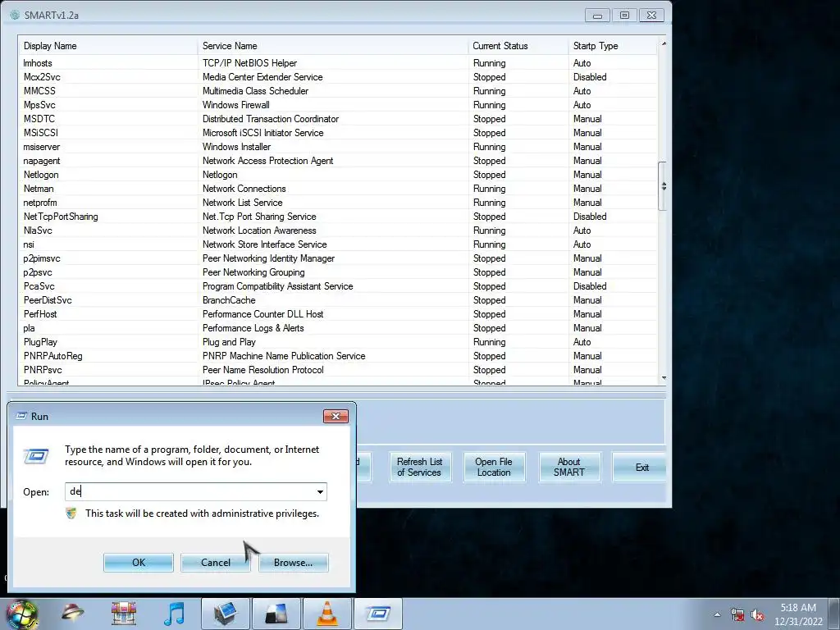
Task: Click the services list scrollbar thumb
Action: click(663, 186)
